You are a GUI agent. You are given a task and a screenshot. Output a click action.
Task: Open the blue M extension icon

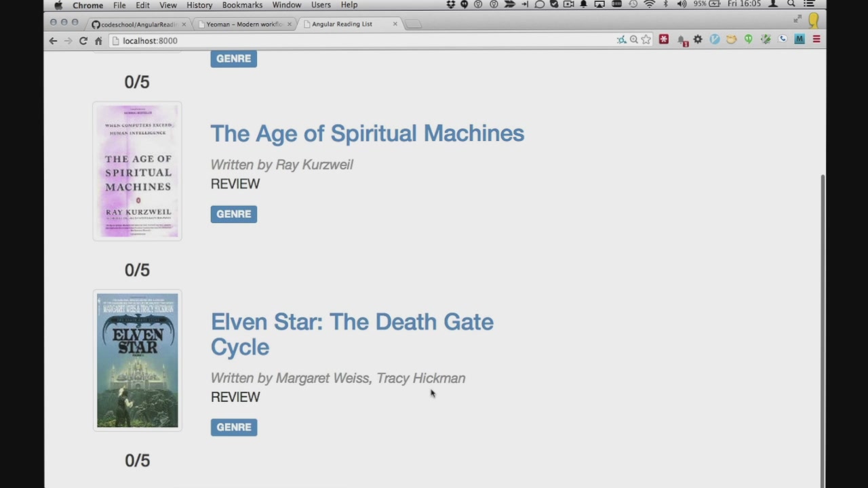[800, 40]
